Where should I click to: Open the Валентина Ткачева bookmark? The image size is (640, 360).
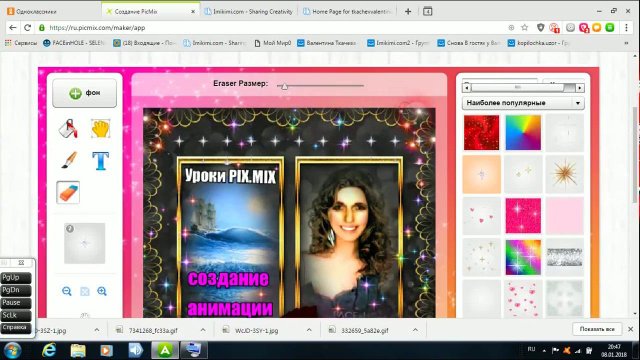pos(327,42)
